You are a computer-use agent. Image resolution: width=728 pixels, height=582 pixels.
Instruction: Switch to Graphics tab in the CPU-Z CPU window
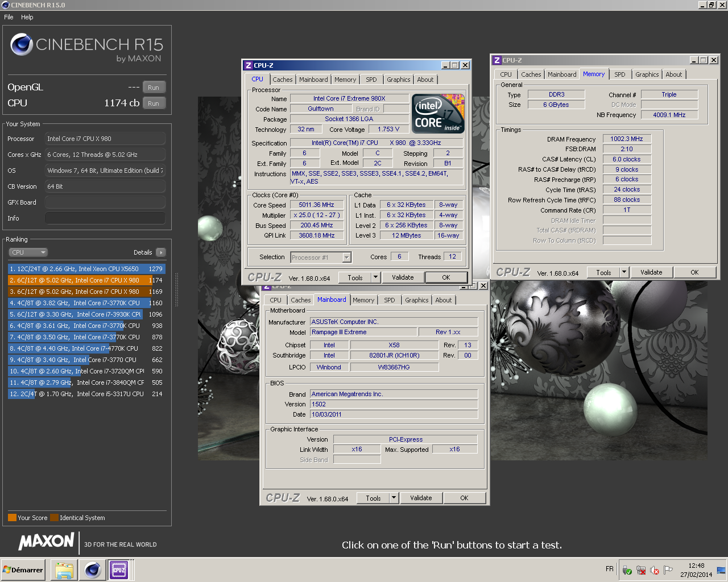399,80
